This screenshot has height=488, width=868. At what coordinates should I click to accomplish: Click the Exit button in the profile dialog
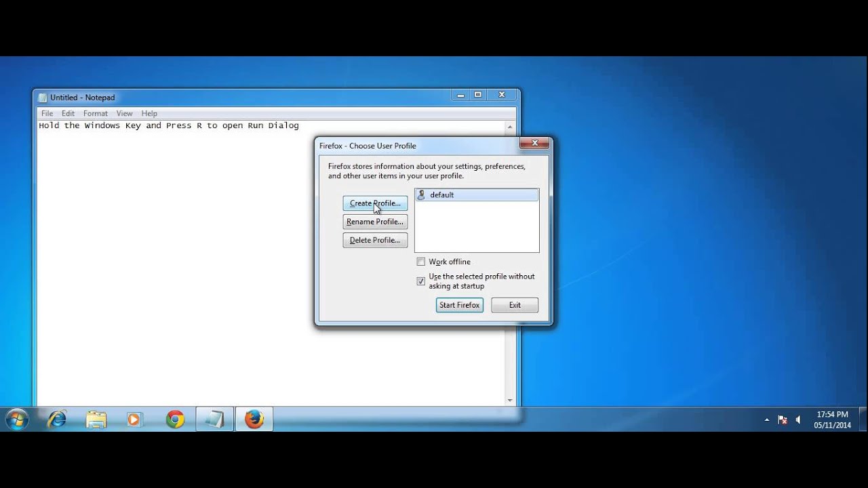tap(515, 305)
